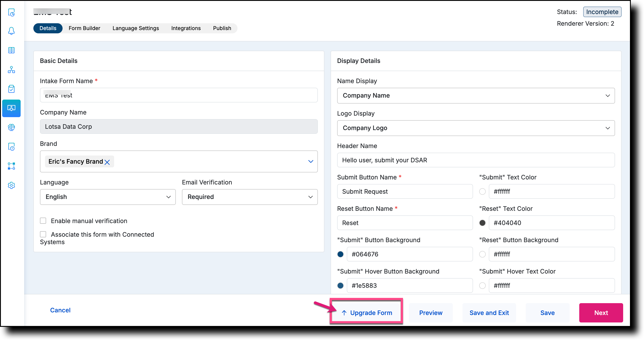Click the Basic Details heading

click(59, 61)
